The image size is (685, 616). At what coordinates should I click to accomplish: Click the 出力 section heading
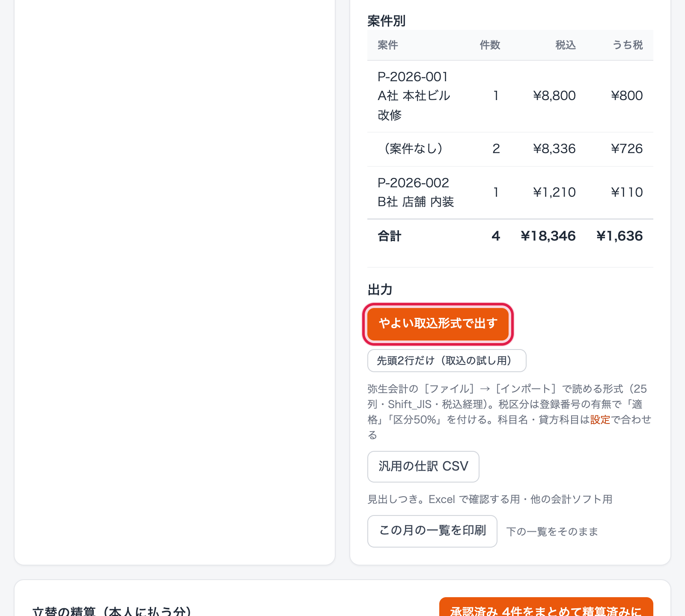click(380, 290)
